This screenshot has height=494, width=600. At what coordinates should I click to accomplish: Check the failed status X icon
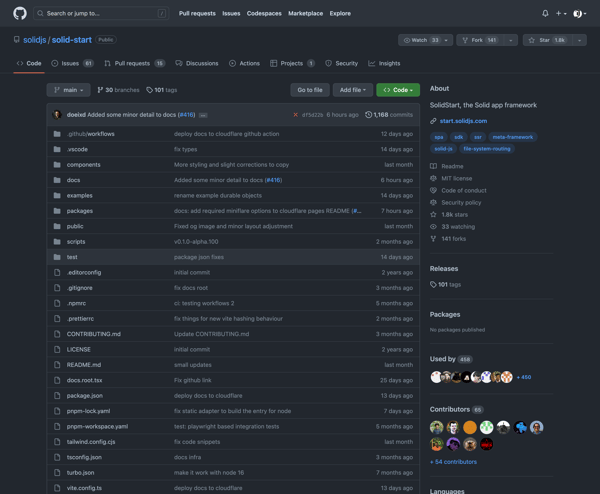tap(295, 115)
